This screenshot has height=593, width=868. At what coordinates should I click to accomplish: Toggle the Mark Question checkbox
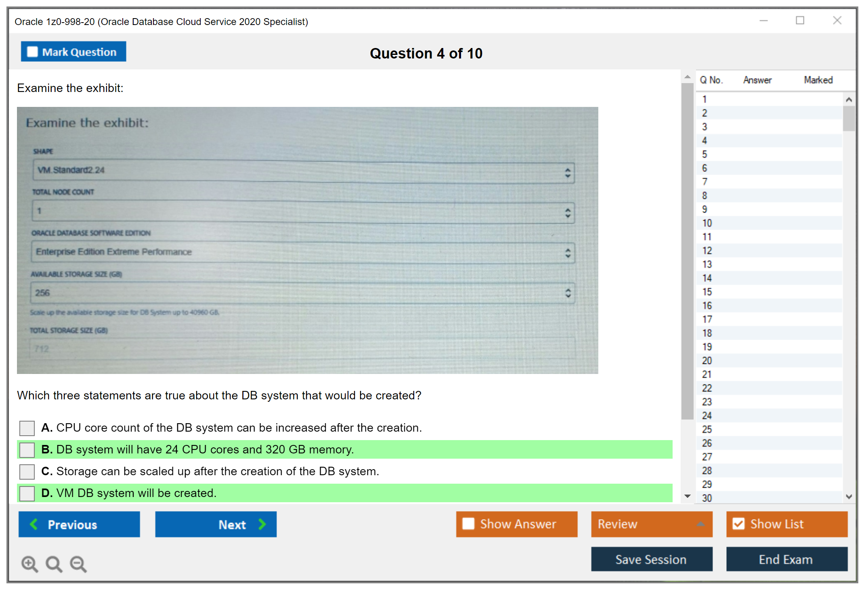[32, 52]
